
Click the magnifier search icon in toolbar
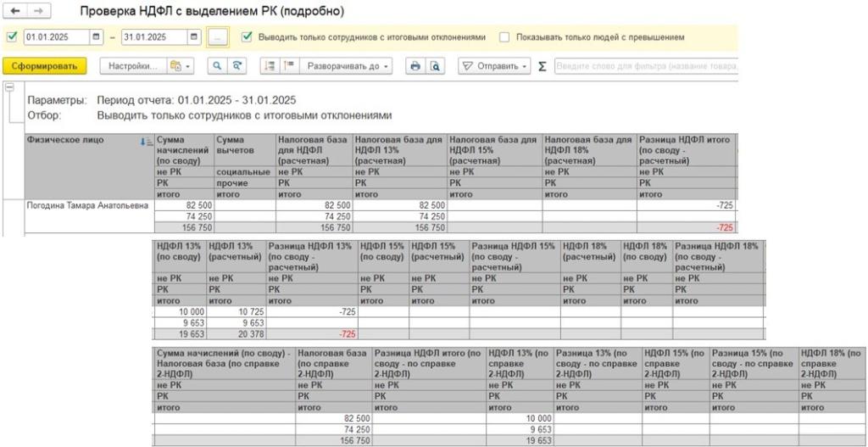click(218, 65)
